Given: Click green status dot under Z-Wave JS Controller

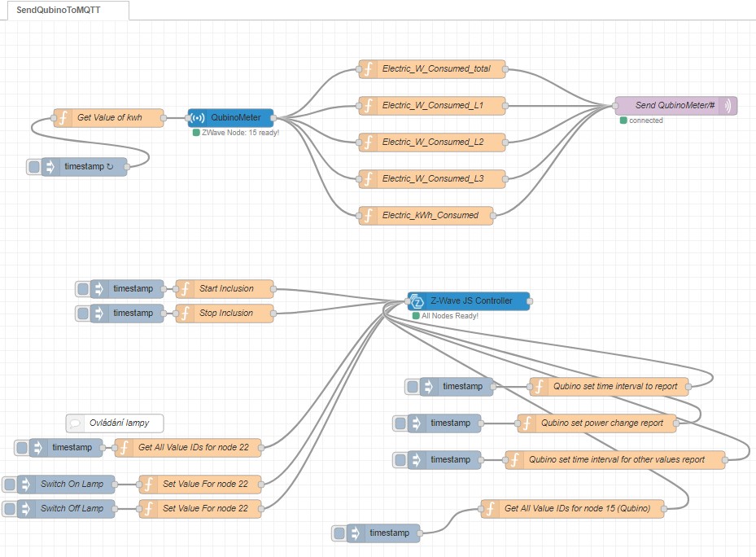Looking at the screenshot, I should point(416,316).
